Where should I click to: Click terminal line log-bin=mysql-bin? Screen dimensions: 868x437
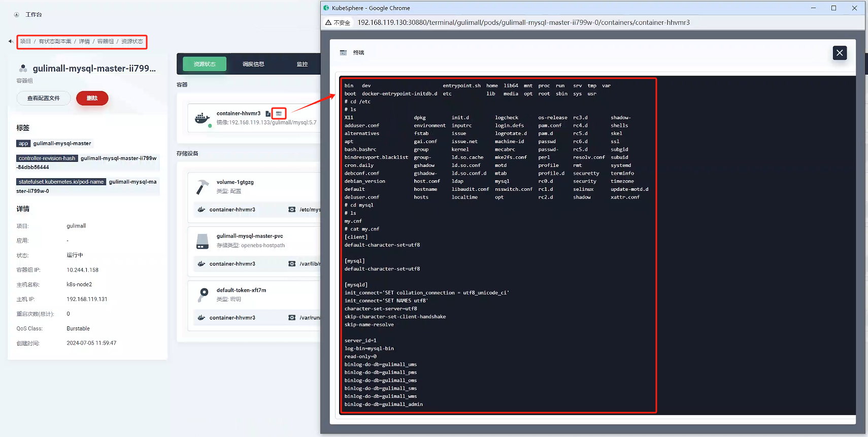coord(369,349)
